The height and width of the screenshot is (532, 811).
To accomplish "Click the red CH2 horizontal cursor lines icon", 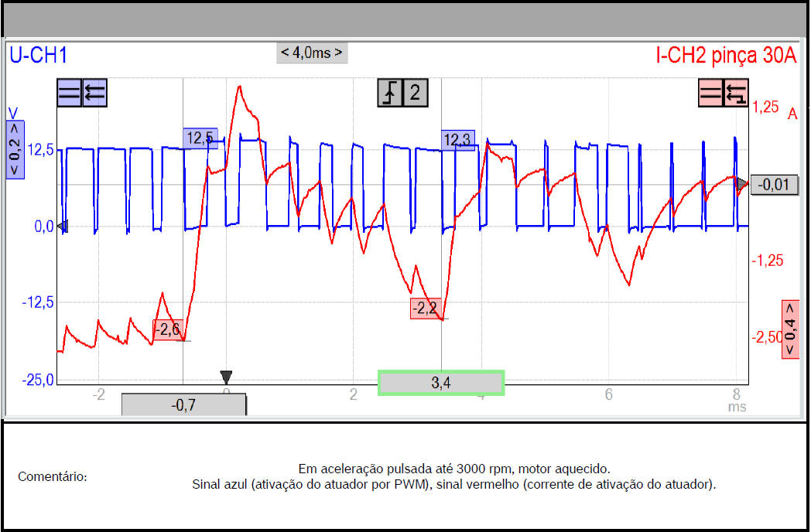I will [x=710, y=93].
